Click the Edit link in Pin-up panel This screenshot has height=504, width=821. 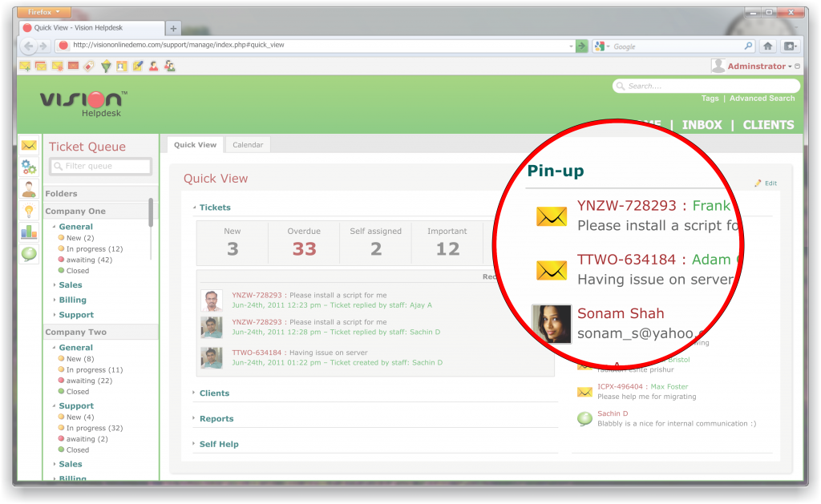[x=770, y=183]
